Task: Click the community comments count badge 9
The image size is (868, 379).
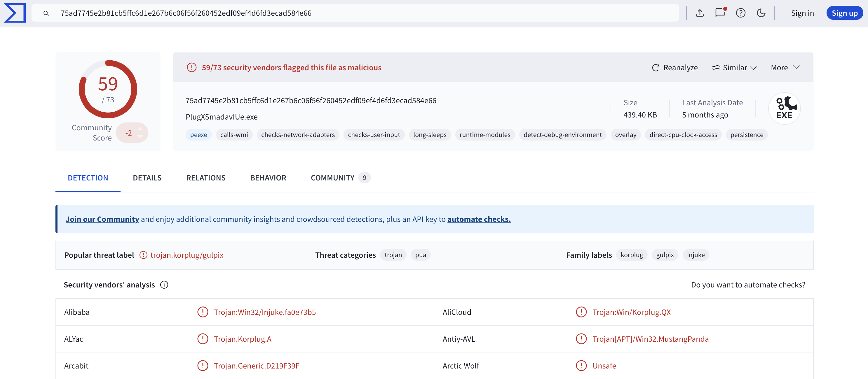Action: (x=365, y=178)
